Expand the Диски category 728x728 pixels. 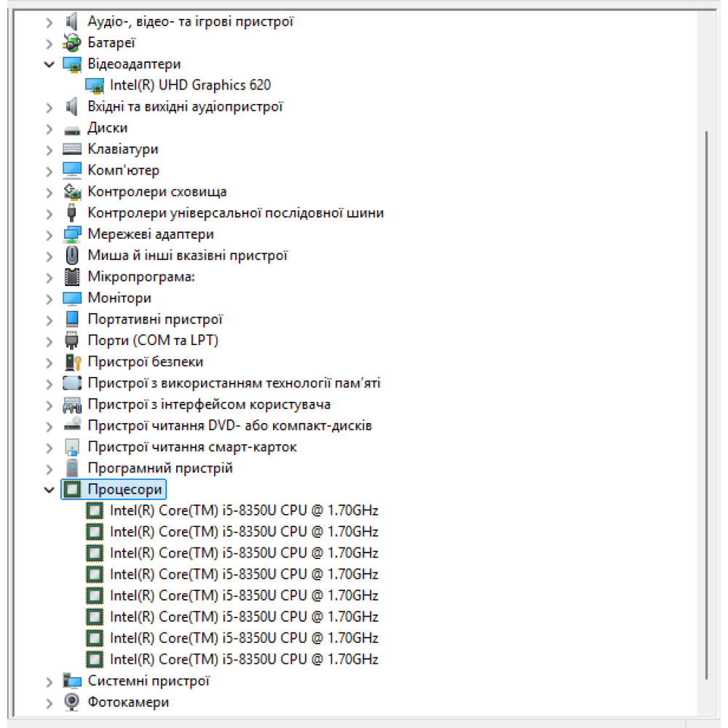(x=49, y=128)
